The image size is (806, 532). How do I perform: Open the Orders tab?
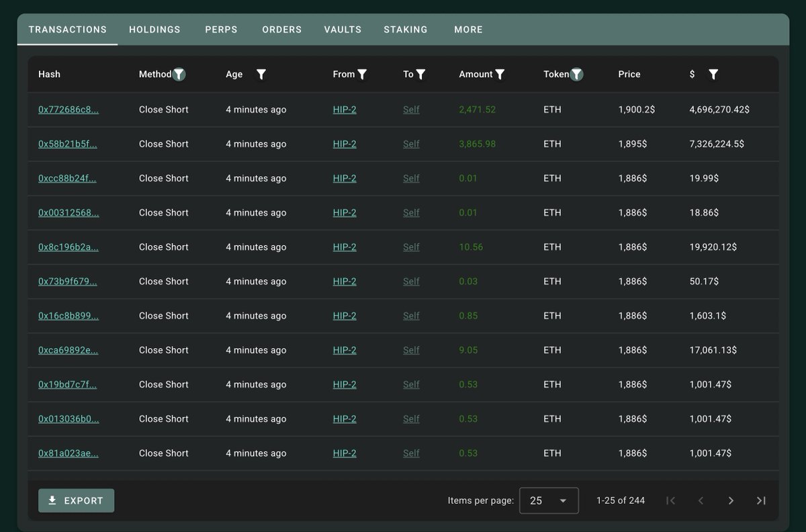(282, 30)
